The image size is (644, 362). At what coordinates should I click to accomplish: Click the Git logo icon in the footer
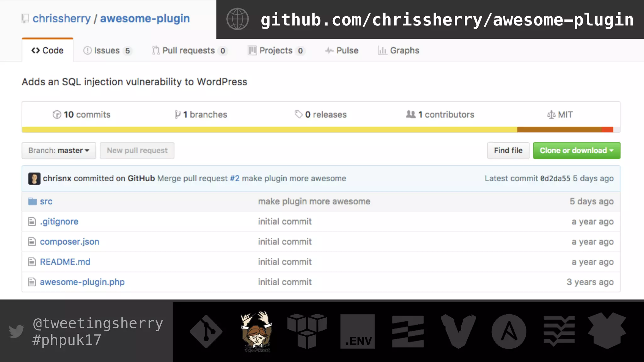pos(206,332)
